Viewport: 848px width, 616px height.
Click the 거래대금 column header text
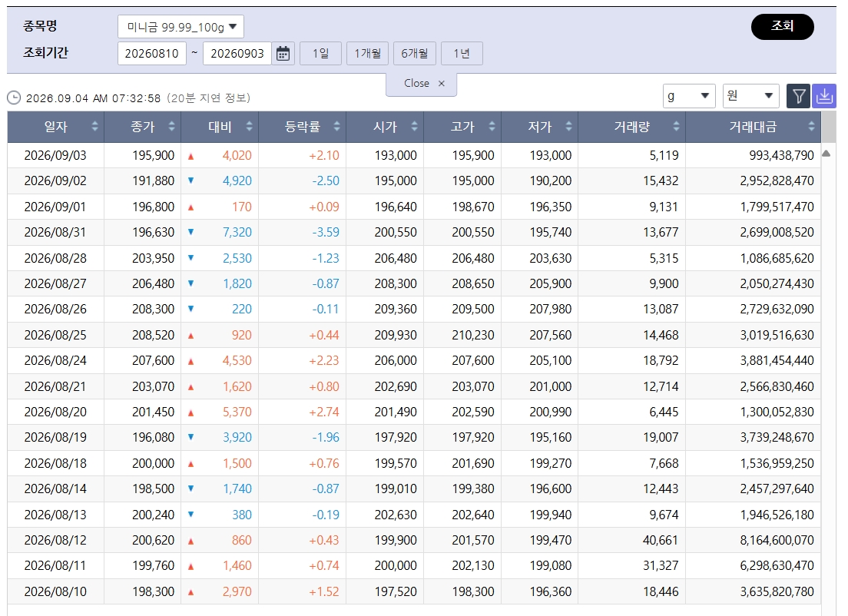click(753, 127)
